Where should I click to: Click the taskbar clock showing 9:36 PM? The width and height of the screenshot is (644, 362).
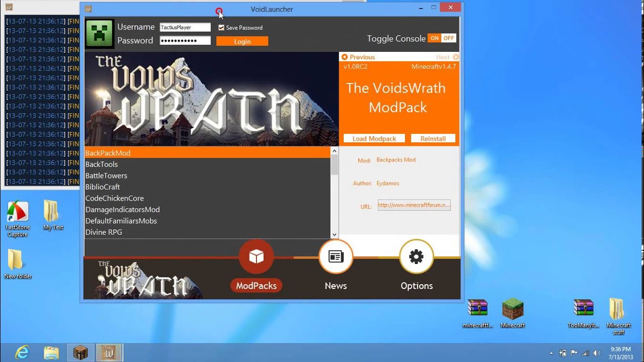pos(620,353)
